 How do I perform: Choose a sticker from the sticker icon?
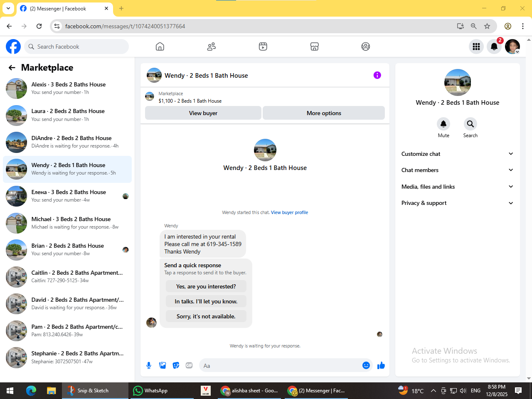click(x=176, y=365)
